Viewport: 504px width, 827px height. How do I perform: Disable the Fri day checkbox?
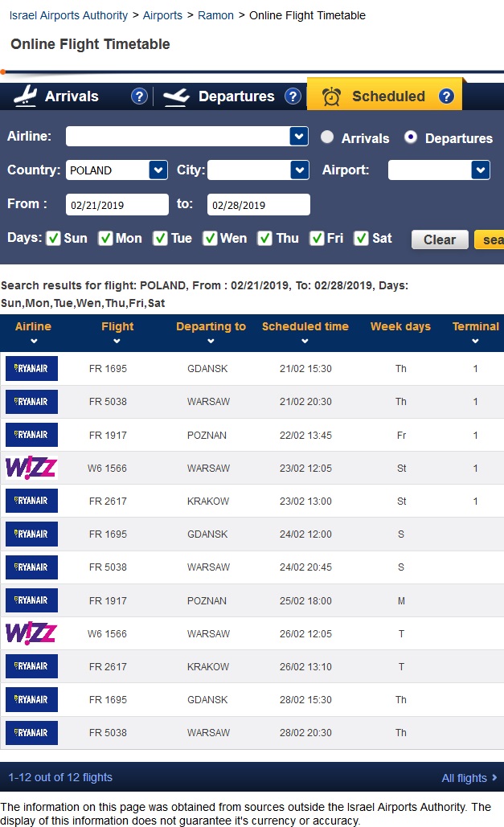pos(317,239)
